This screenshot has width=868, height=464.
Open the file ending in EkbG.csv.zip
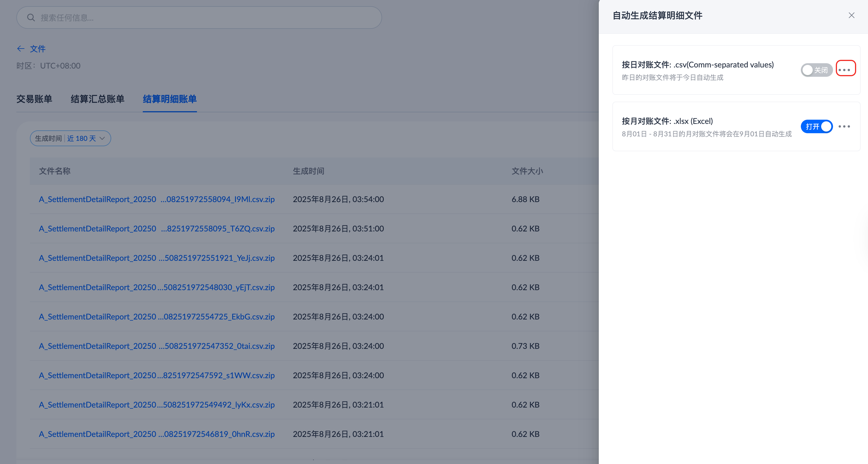point(157,316)
